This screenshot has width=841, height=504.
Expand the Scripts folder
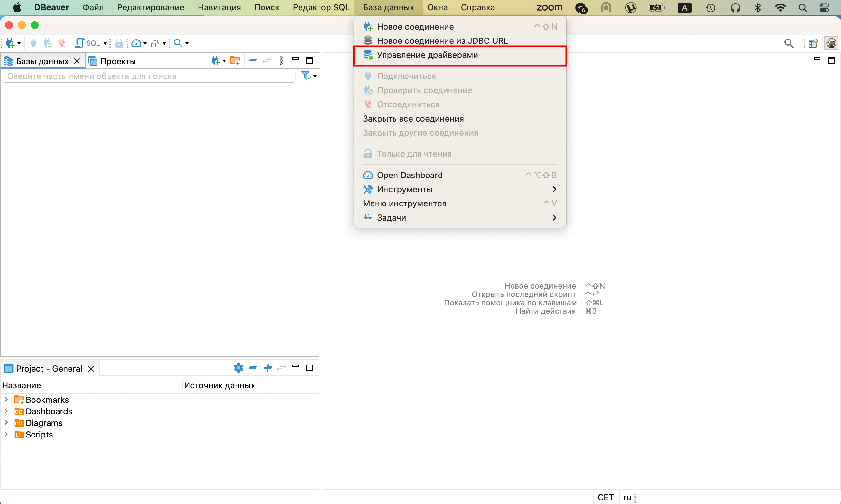(6, 434)
